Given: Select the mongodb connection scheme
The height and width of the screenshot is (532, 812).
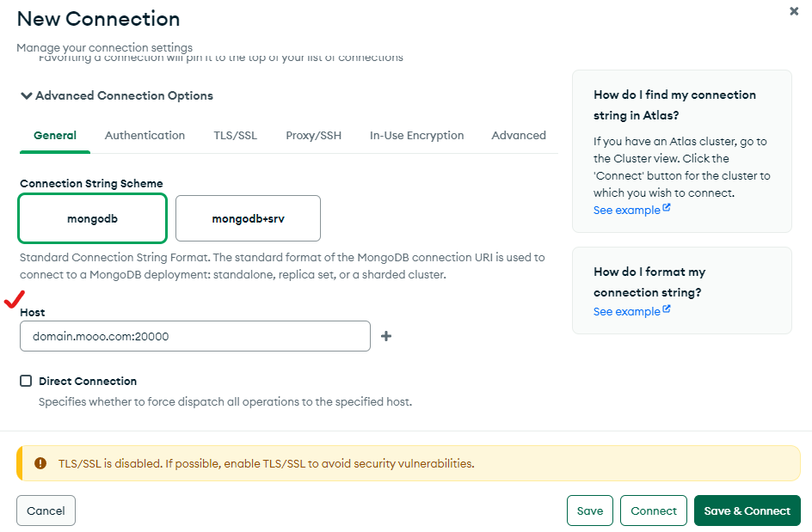Looking at the screenshot, I should point(92,218).
